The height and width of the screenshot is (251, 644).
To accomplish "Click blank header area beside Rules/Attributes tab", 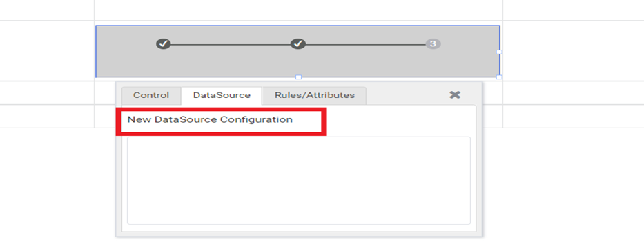I will pos(407,96).
